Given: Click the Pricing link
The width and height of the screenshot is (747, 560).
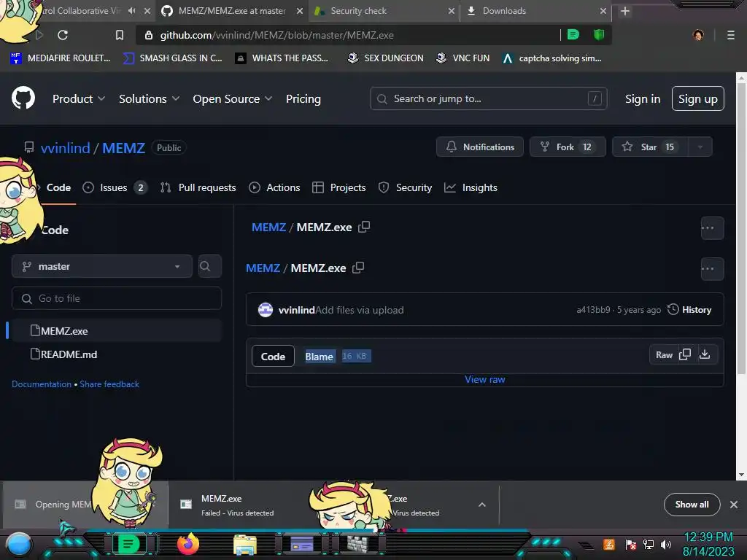Looking at the screenshot, I should 303,98.
